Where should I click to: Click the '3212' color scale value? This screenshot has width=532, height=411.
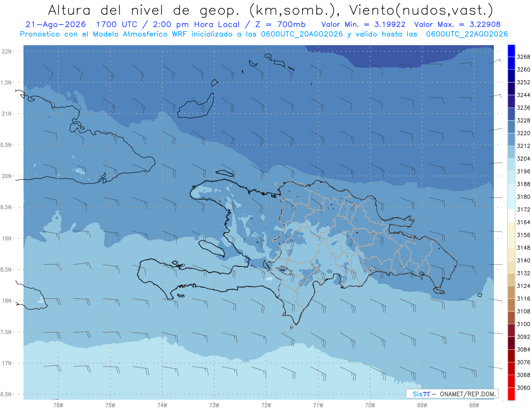tap(524, 146)
